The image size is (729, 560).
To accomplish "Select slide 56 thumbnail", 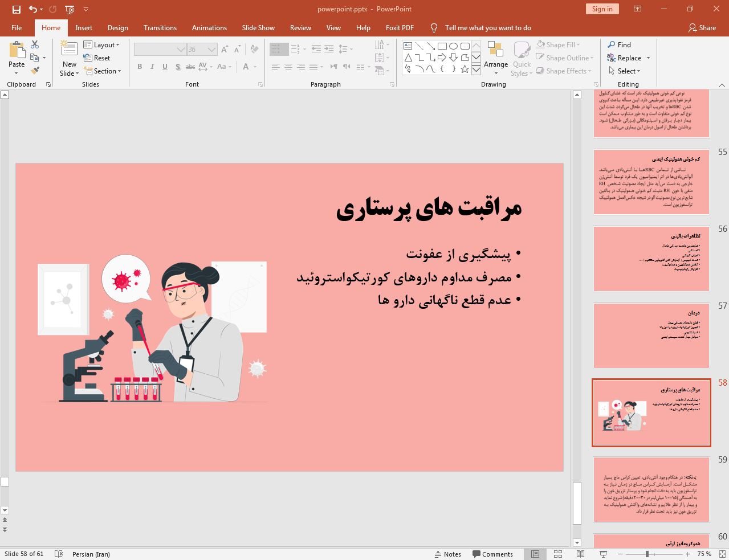I will 651,259.
